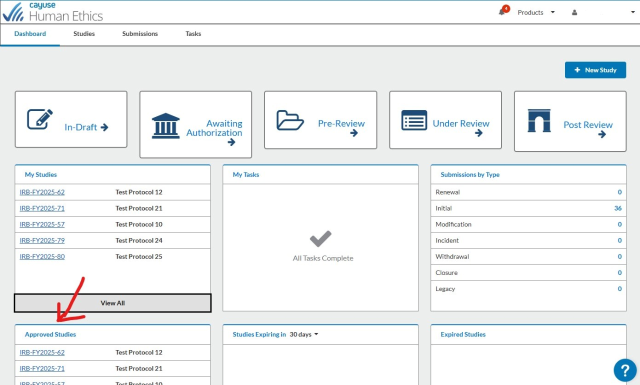The image size is (640, 385).
Task: Click Test Protocol 24 in My Studies
Action: [x=139, y=240]
